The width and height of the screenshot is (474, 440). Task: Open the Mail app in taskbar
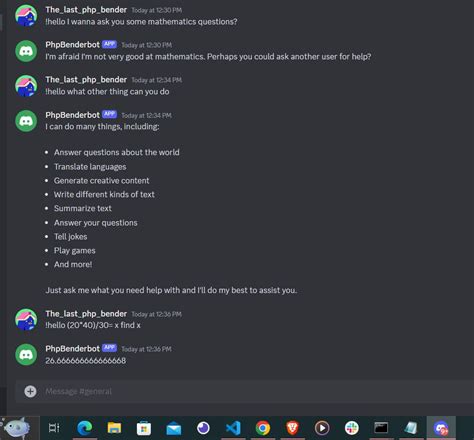click(x=174, y=428)
